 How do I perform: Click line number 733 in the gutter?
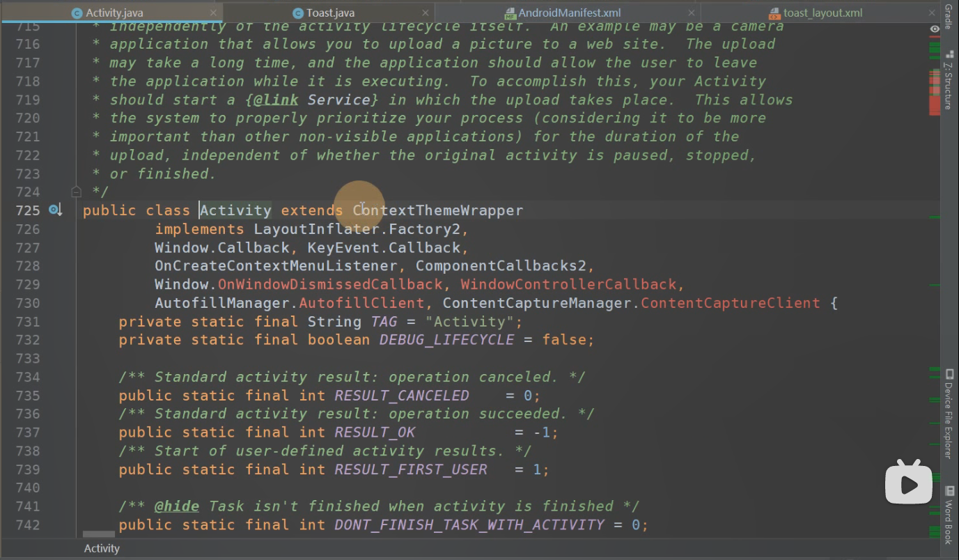pyautogui.click(x=27, y=358)
